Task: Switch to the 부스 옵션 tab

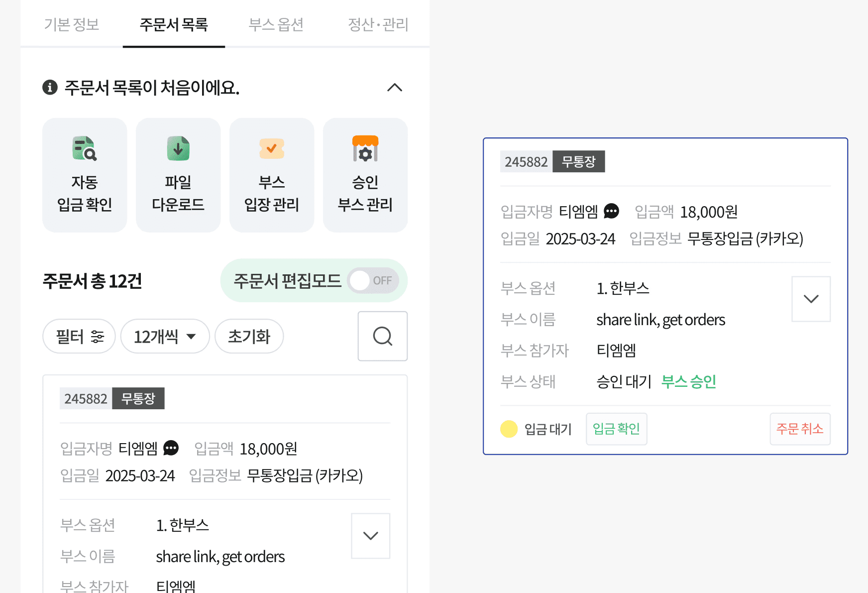Action: pos(276,24)
